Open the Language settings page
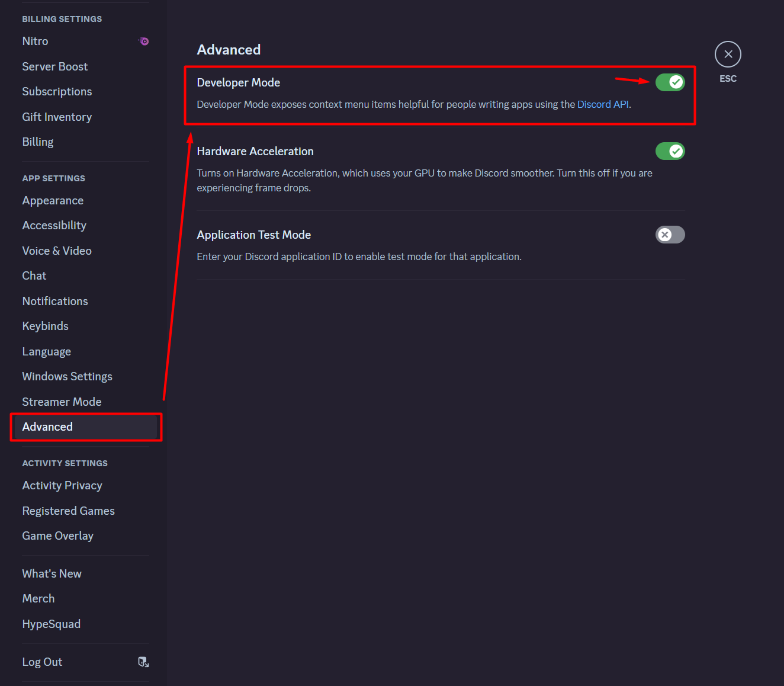Screen dimensions: 784x686 pos(46,352)
